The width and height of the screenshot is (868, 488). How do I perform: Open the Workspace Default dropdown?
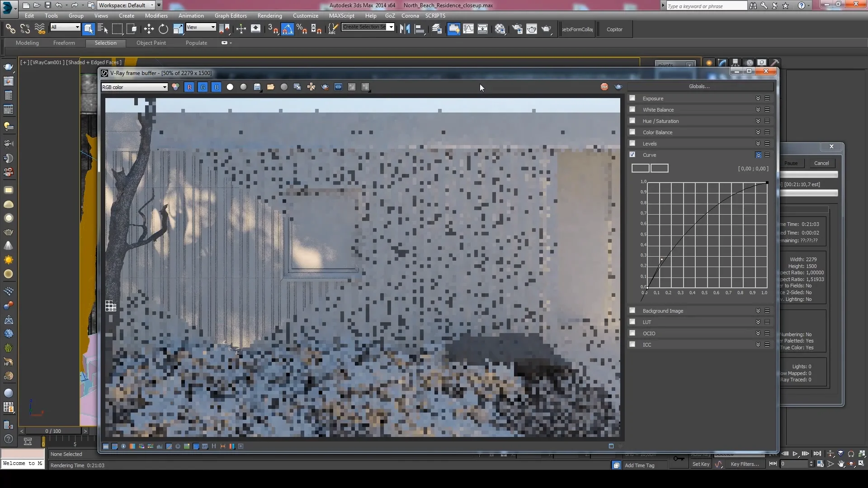152,5
